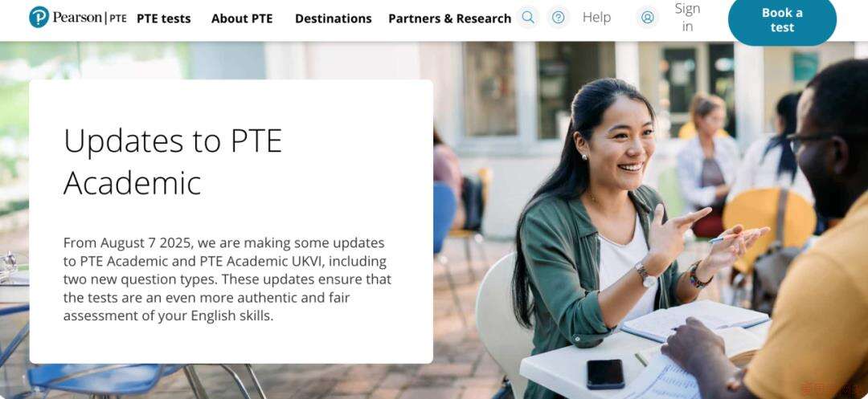
Task: Click the August 7 2025 updates paragraph
Action: (x=227, y=279)
